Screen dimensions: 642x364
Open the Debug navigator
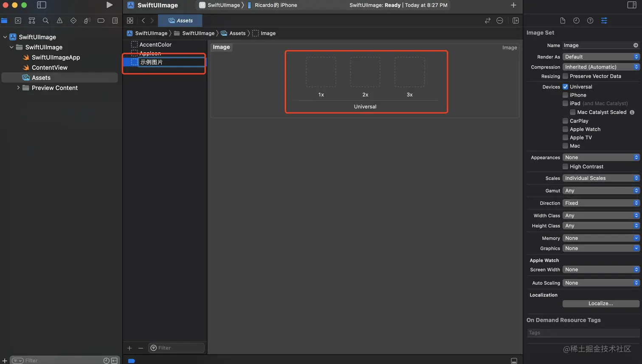[87, 20]
